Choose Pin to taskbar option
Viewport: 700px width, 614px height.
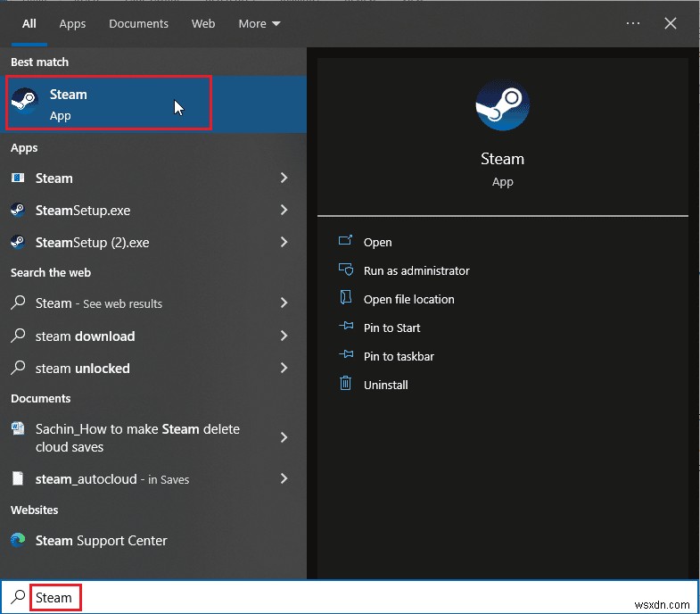point(399,356)
